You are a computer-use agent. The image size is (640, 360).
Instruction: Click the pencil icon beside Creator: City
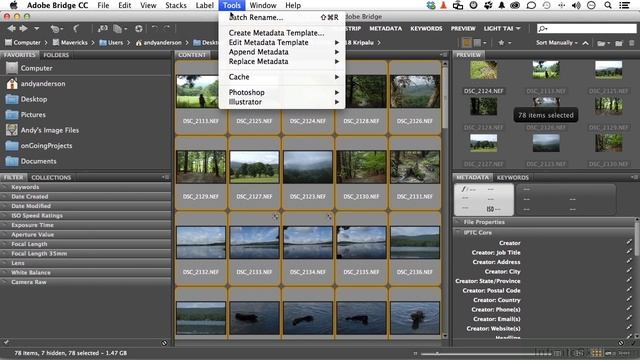[x=629, y=271]
